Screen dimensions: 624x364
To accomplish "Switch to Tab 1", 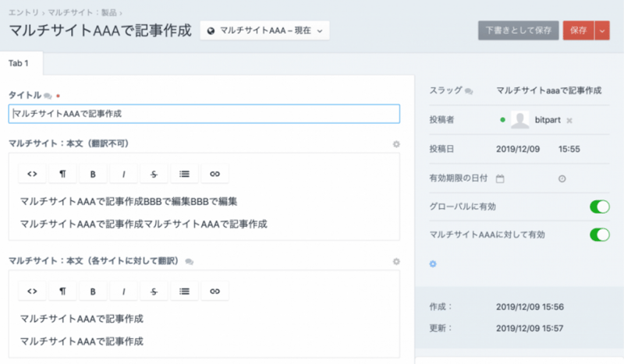I will 21,62.
